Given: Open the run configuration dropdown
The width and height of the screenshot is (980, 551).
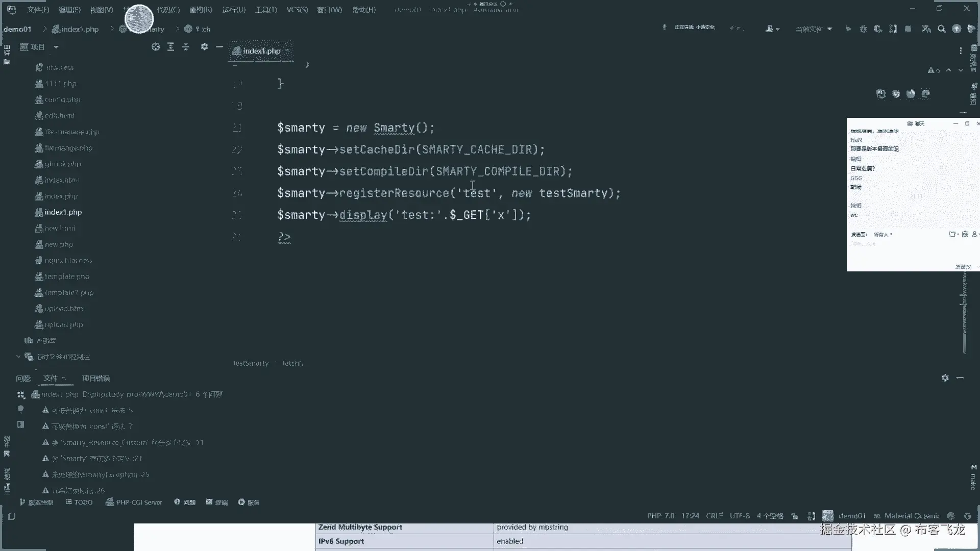Looking at the screenshot, I should (814, 29).
